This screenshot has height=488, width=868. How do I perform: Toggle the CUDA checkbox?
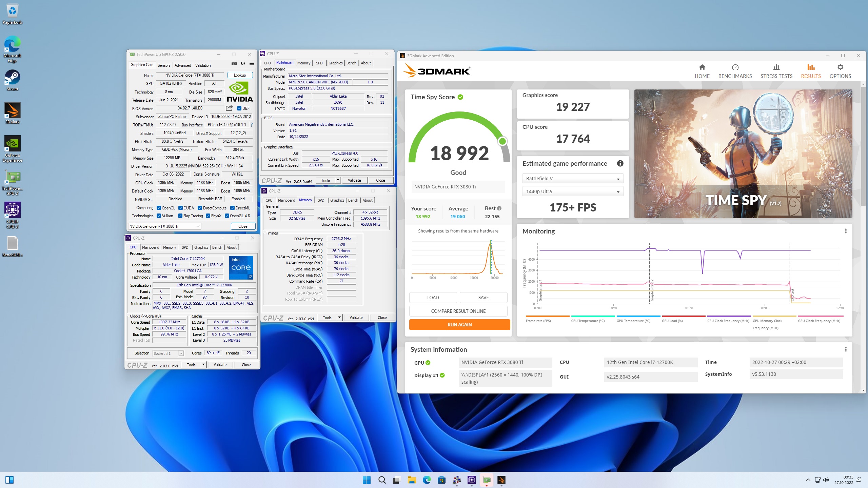[x=180, y=208]
